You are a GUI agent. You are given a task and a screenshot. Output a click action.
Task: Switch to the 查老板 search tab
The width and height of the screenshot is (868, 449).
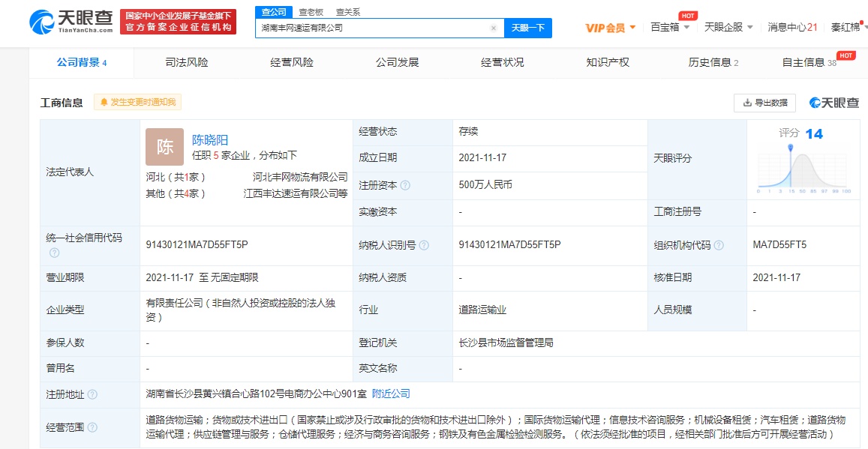[x=311, y=12]
